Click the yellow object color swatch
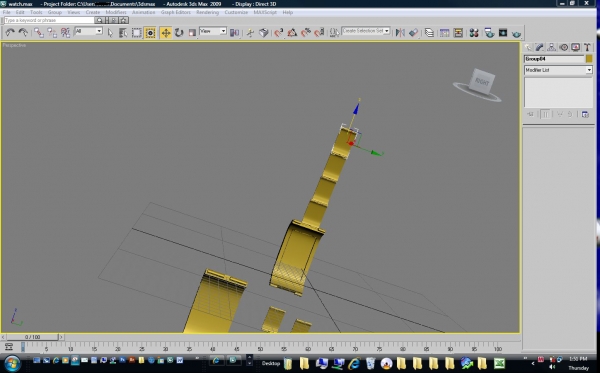The image size is (600, 373). [x=589, y=59]
